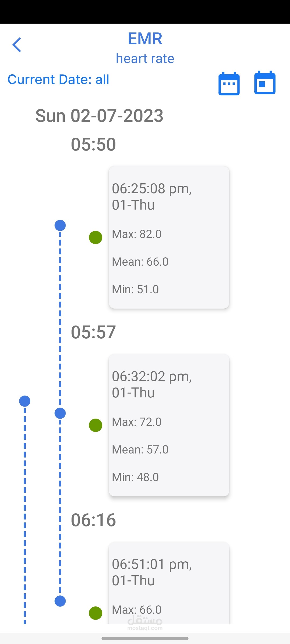This screenshot has width=290, height=644.
Task: Go back using the back arrow
Action: tap(17, 45)
